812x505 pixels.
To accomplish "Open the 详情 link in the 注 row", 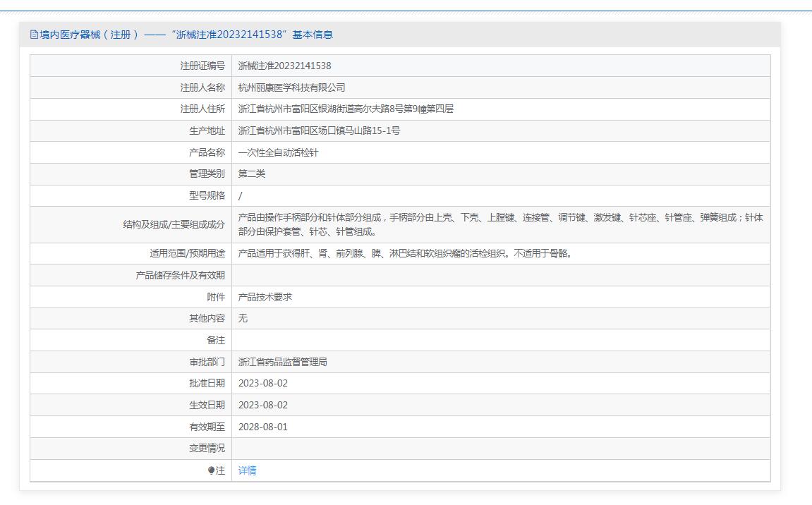I will pos(247,470).
